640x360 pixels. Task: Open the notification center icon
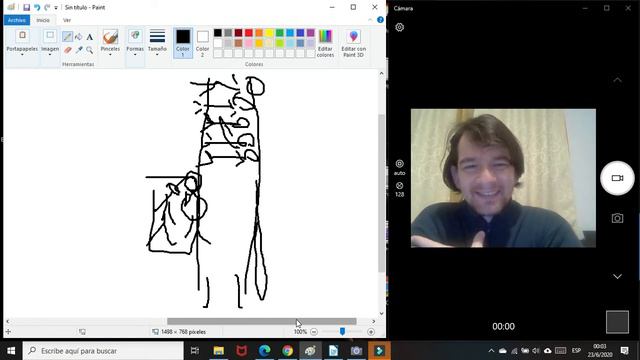[x=624, y=351]
